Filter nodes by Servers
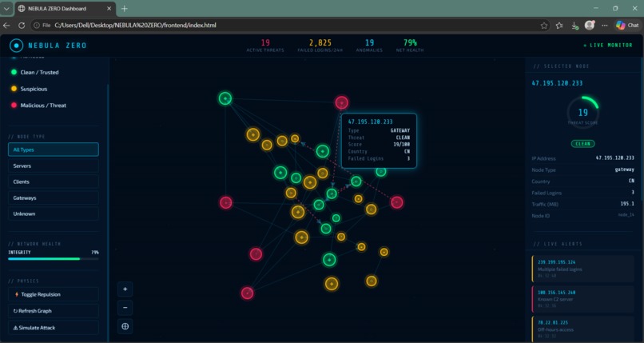Viewport: 644px width, 343px height. click(54, 166)
